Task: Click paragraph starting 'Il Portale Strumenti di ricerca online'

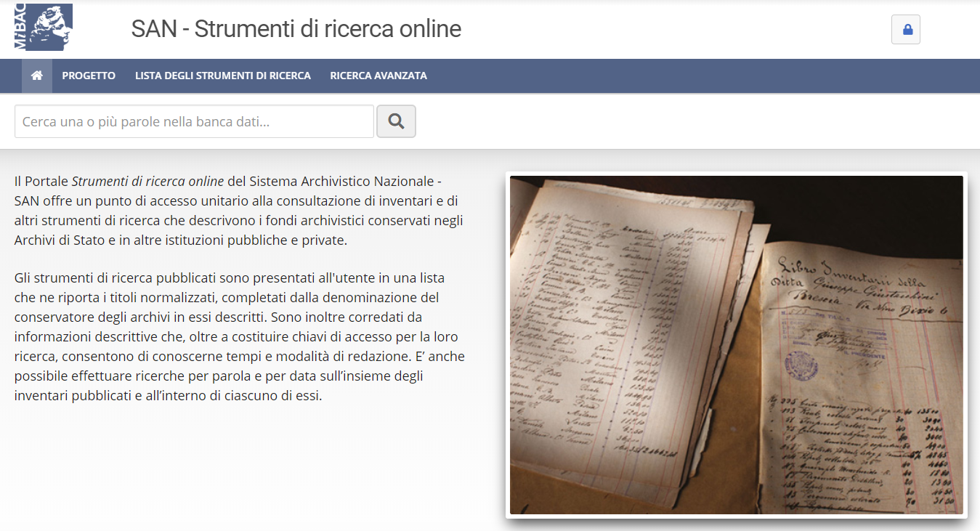Action: pos(239,211)
